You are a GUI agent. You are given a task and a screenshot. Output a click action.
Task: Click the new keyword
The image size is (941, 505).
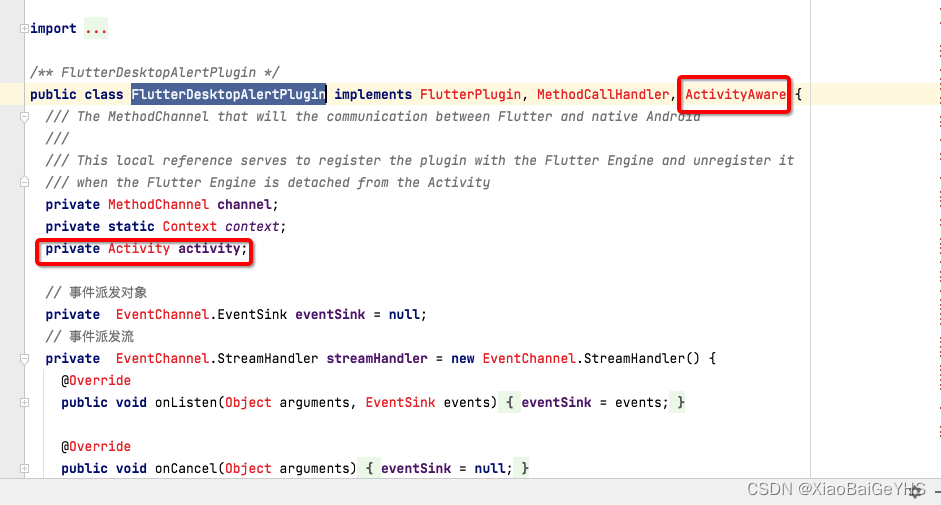463,358
